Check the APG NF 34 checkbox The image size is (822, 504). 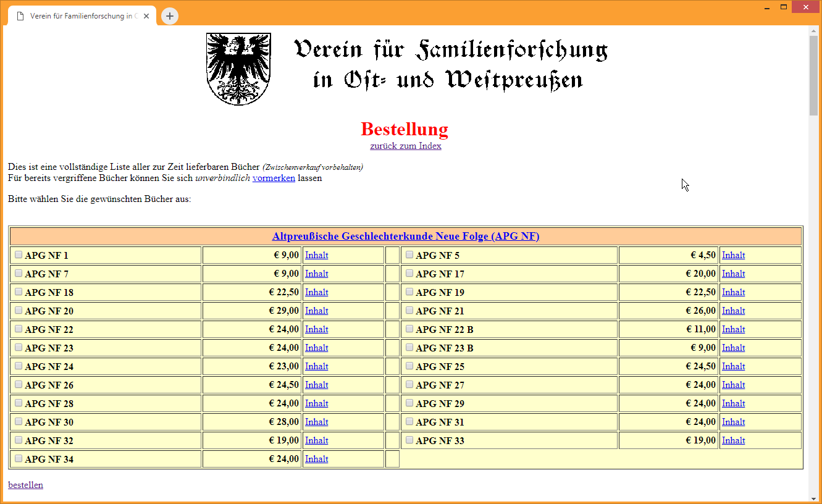[19, 458]
